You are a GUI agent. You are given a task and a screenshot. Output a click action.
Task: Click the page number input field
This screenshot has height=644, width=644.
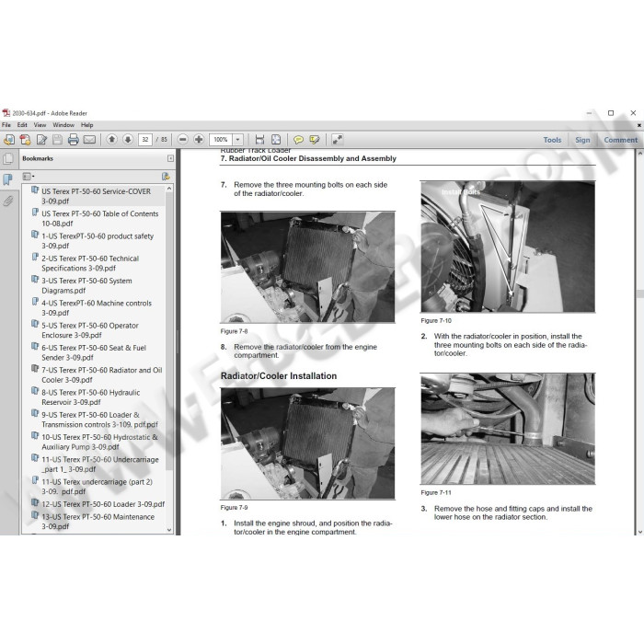[x=145, y=140]
